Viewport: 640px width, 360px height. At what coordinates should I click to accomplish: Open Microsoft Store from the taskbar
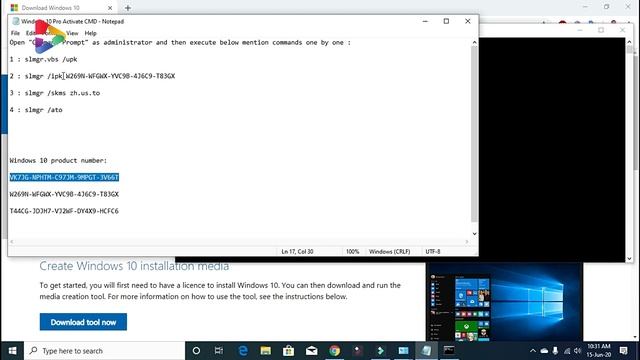(x=289, y=351)
